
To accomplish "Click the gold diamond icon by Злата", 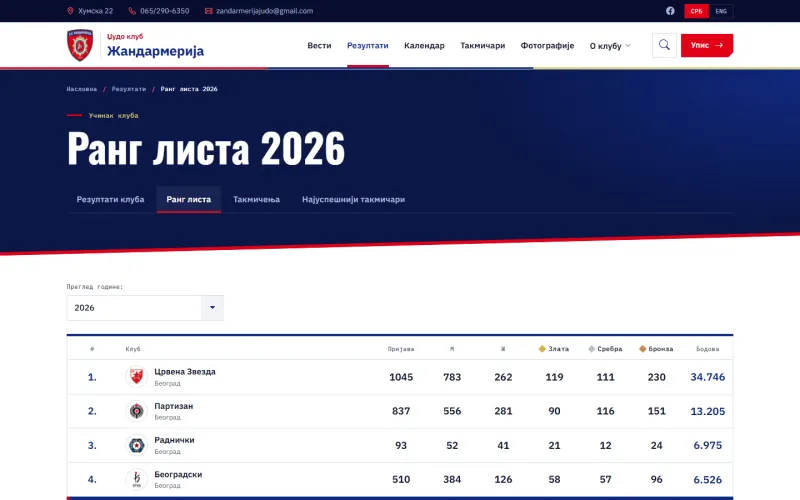I will (542, 349).
